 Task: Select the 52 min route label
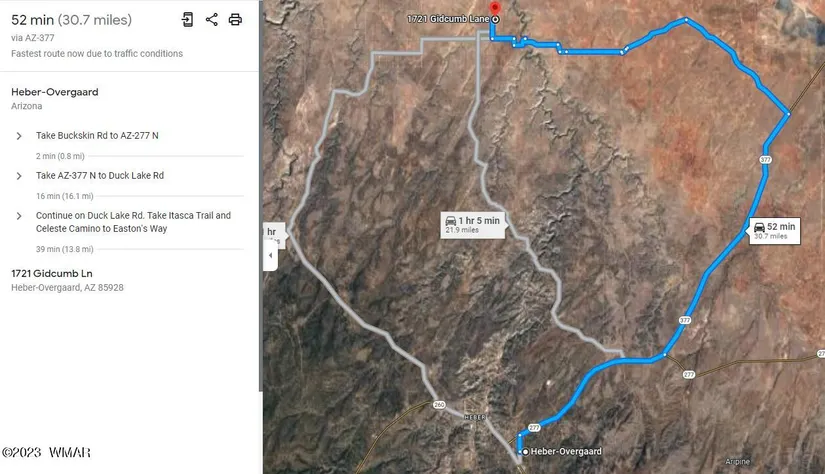point(774,231)
